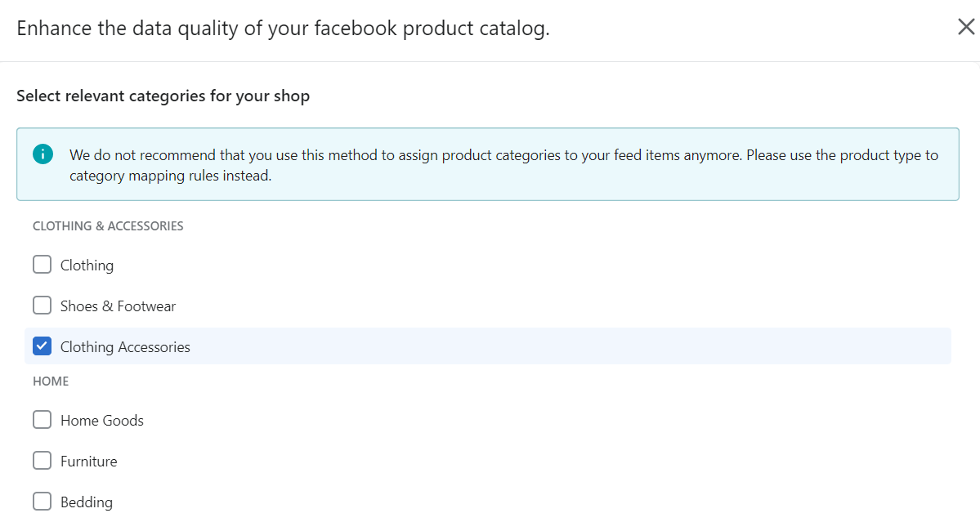Close the catalog data quality dialog
This screenshot has width=980, height=513.
tap(966, 27)
